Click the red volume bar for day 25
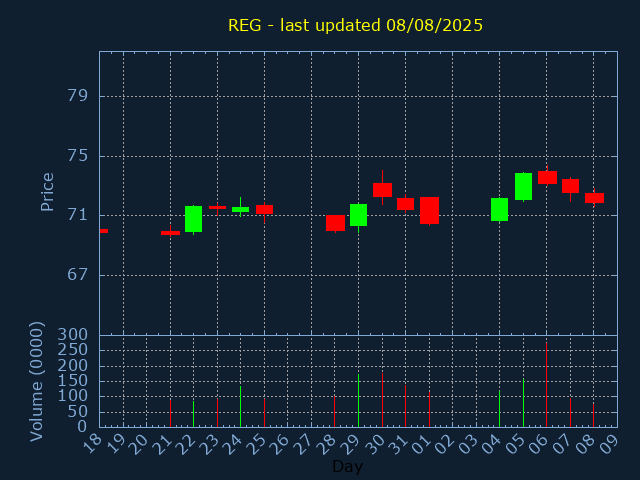Viewport: 640px width, 480px height. pyautogui.click(x=264, y=413)
